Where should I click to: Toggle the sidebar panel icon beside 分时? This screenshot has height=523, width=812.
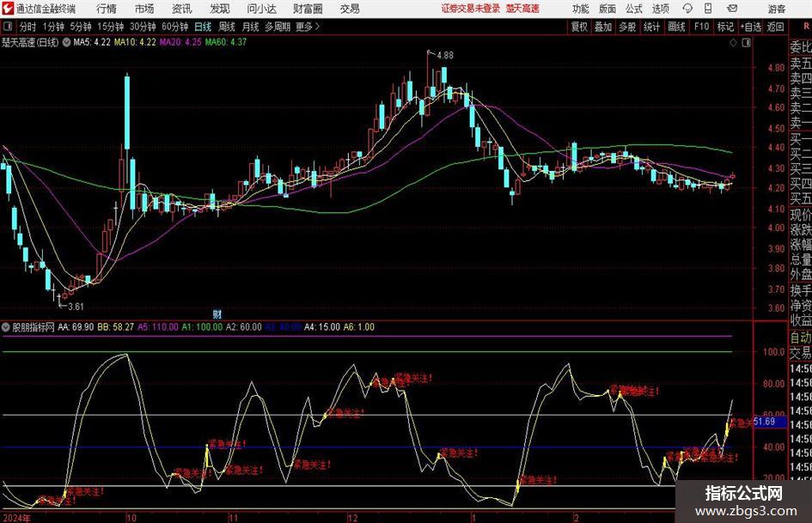coord(8,27)
